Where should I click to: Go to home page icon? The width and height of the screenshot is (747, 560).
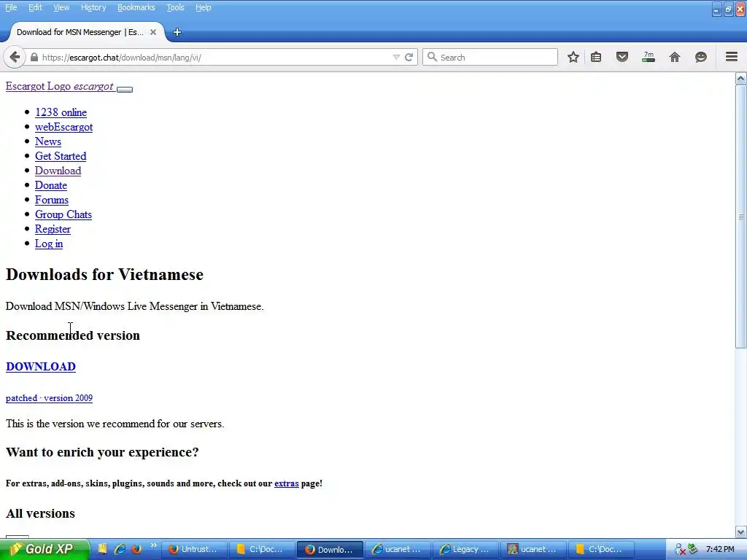click(675, 57)
